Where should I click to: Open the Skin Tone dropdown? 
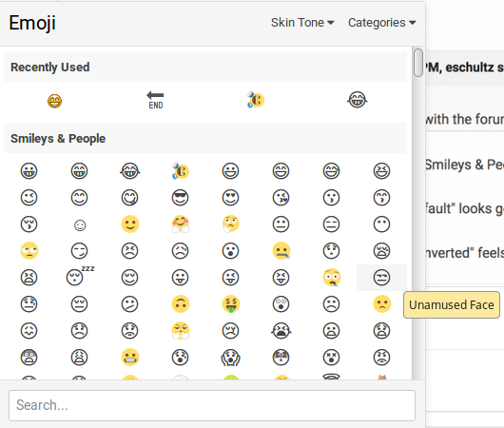[x=302, y=23]
